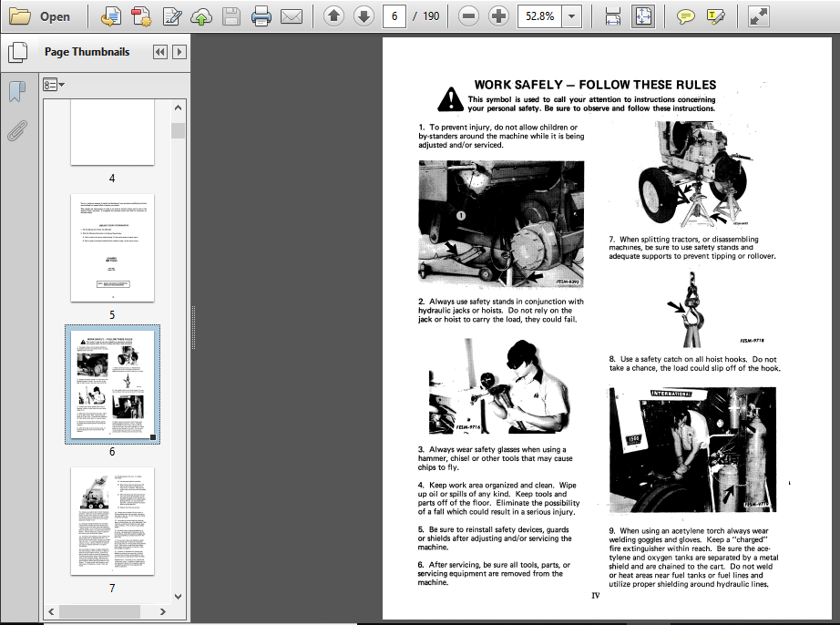Click the fit one full page icon
This screenshot has height=625, width=840.
(643, 16)
